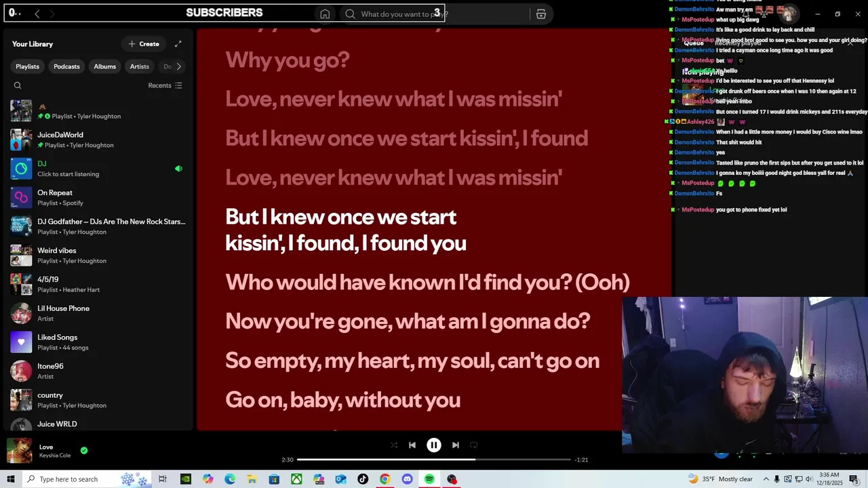The width and height of the screenshot is (868, 488).
Task: Jump to lyric 'Go on, baby, without you'
Action: tap(342, 400)
